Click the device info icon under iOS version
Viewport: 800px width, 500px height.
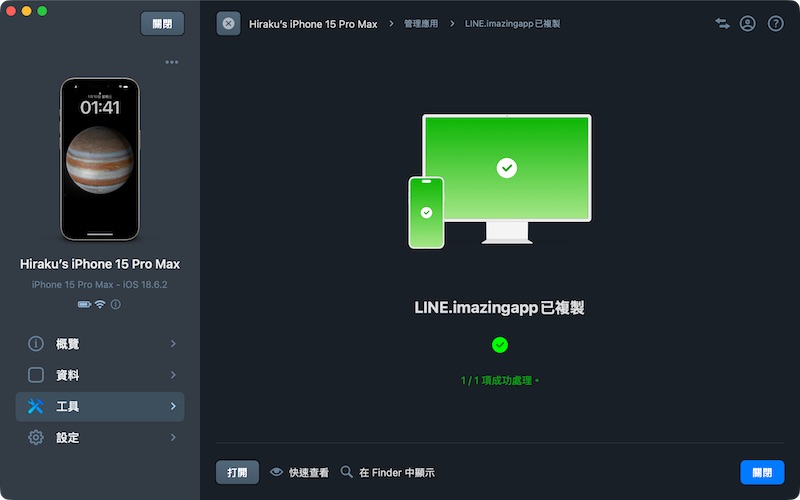coord(116,305)
